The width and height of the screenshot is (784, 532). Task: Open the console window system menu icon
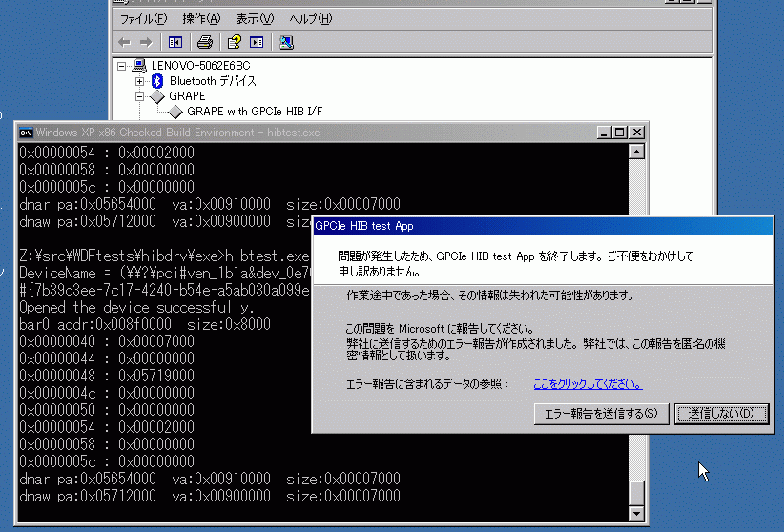[26, 133]
